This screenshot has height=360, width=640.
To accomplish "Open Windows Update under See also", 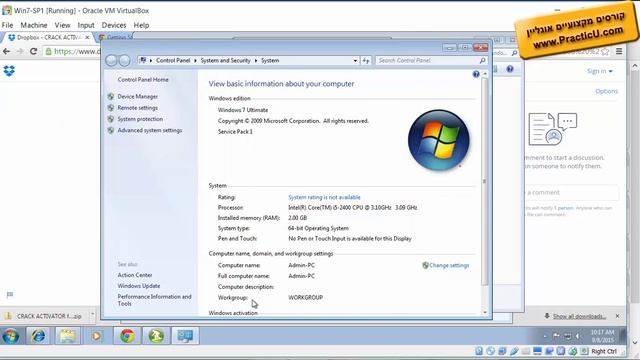I will click(139, 286).
